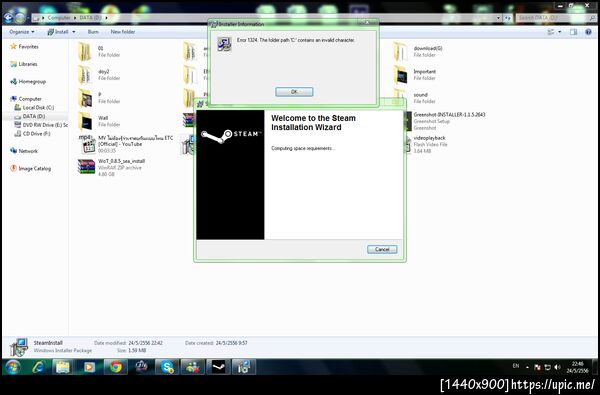Open the Organize dropdown menu
The height and width of the screenshot is (395, 600).
click(22, 32)
